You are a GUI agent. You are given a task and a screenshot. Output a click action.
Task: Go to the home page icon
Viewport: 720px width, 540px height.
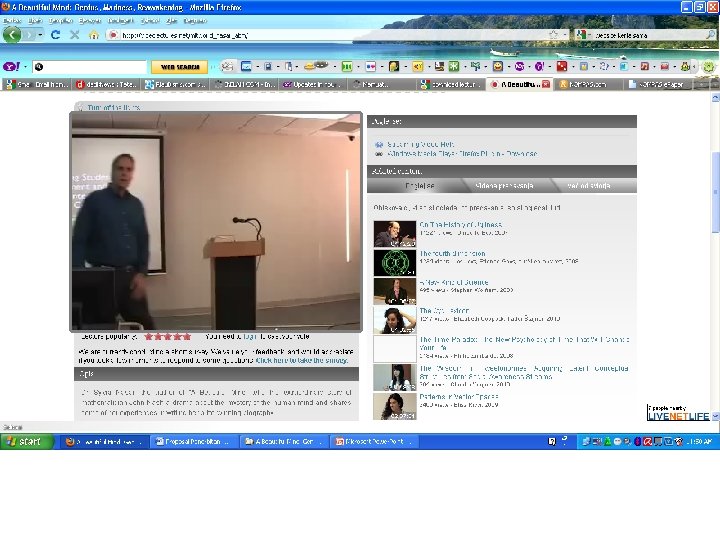click(94, 35)
